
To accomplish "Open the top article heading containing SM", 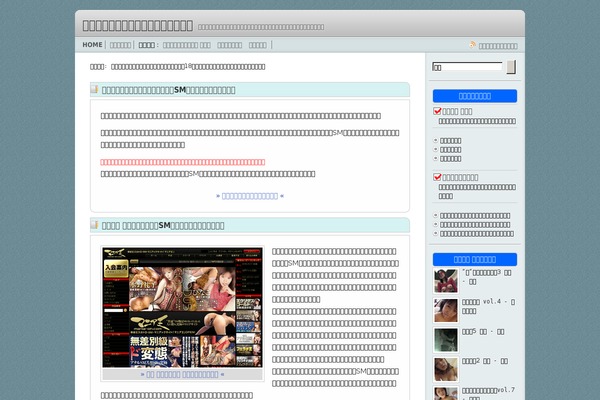I will click(168, 90).
